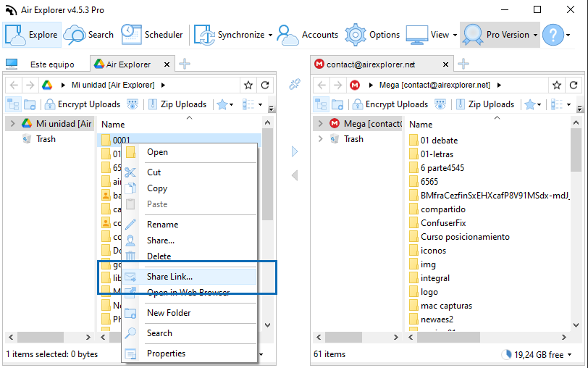Go back in right Mega pane
588x368 pixels.
[322, 85]
